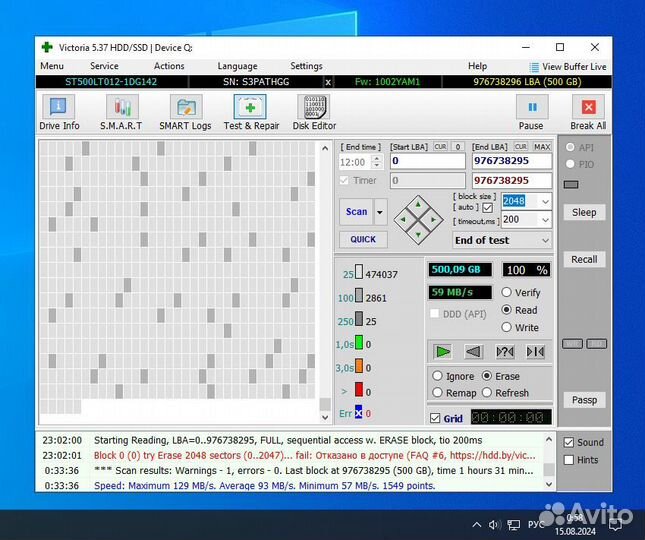The width and height of the screenshot is (645, 540).
Task: Select the Refresh radio button
Action: (487, 393)
